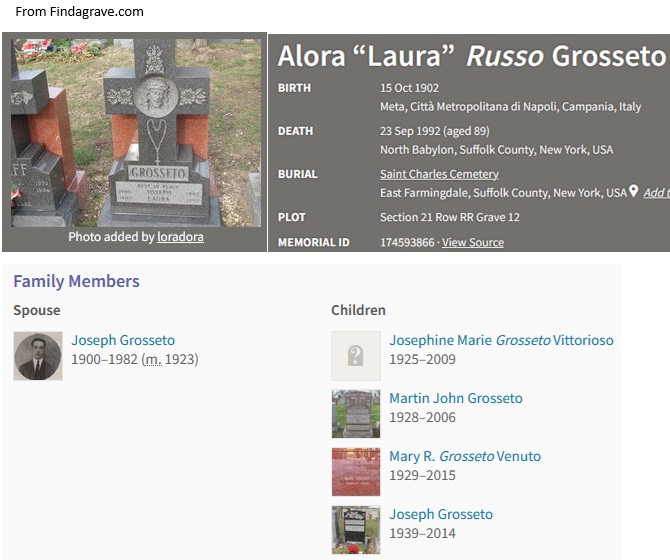Open the Grosseto gravestone photo
Viewport: 670px width, 560px height.
(x=136, y=133)
